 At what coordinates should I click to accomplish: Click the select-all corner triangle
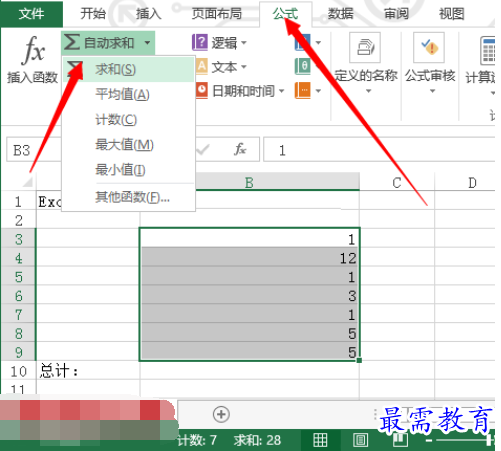(27, 182)
